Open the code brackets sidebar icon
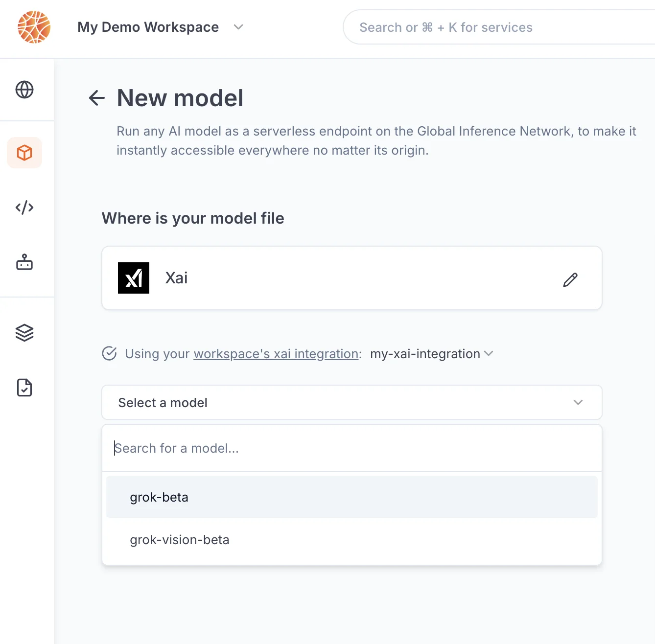 pyautogui.click(x=24, y=207)
